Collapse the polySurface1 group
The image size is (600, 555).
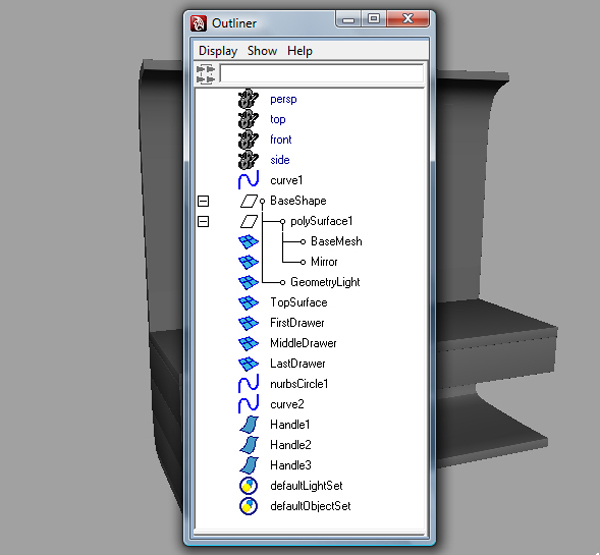click(x=203, y=221)
